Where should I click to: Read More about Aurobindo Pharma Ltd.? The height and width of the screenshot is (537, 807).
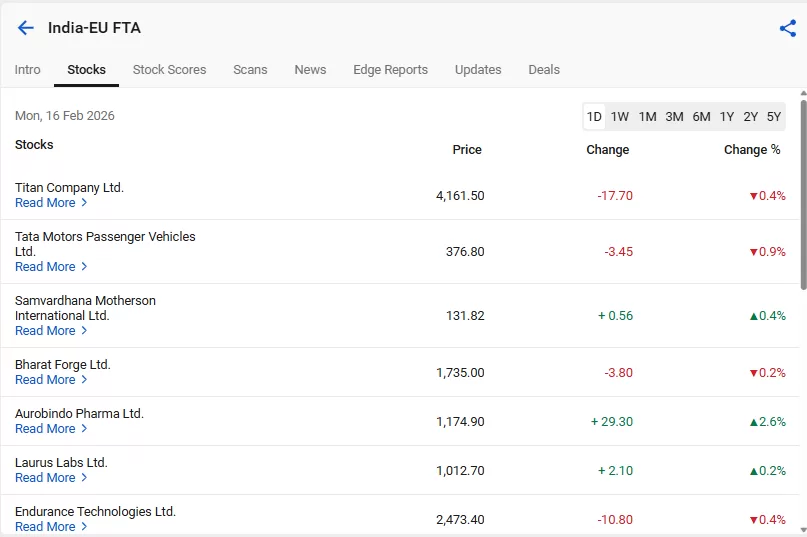(x=51, y=428)
